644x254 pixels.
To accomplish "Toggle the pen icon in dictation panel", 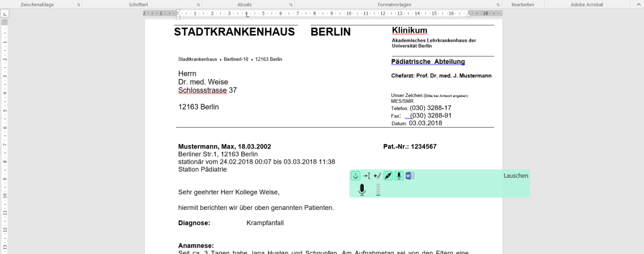I will pos(388,176).
